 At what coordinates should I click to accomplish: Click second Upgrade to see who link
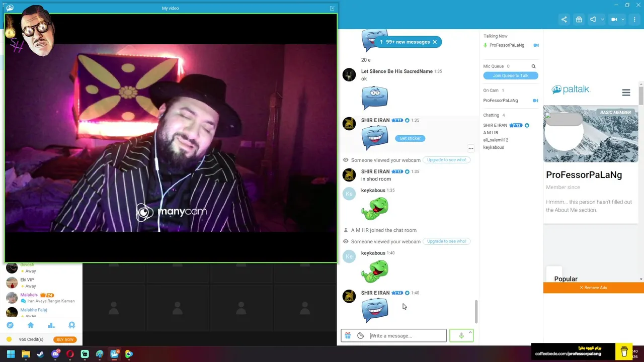pyautogui.click(x=446, y=241)
